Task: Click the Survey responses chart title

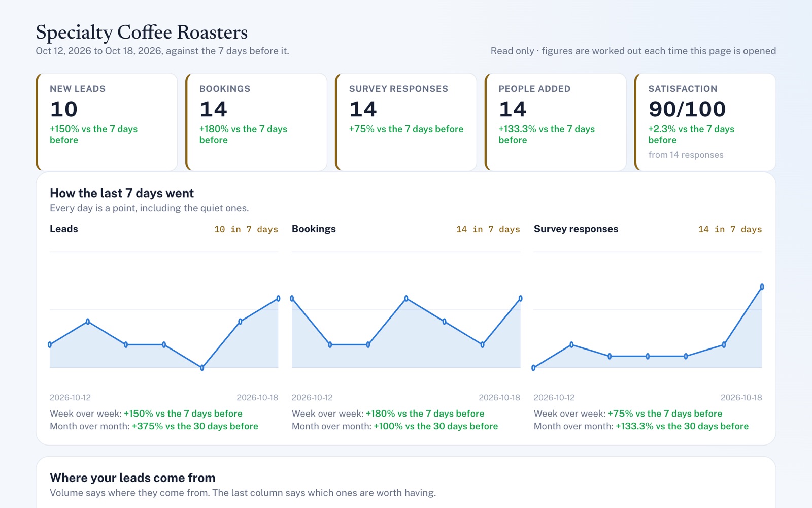Action: coord(576,229)
